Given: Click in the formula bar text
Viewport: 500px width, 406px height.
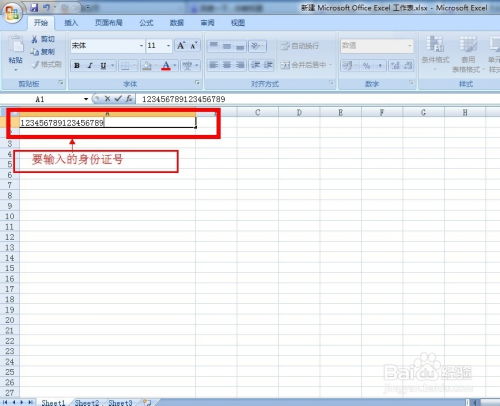Looking at the screenshot, I should [x=184, y=99].
